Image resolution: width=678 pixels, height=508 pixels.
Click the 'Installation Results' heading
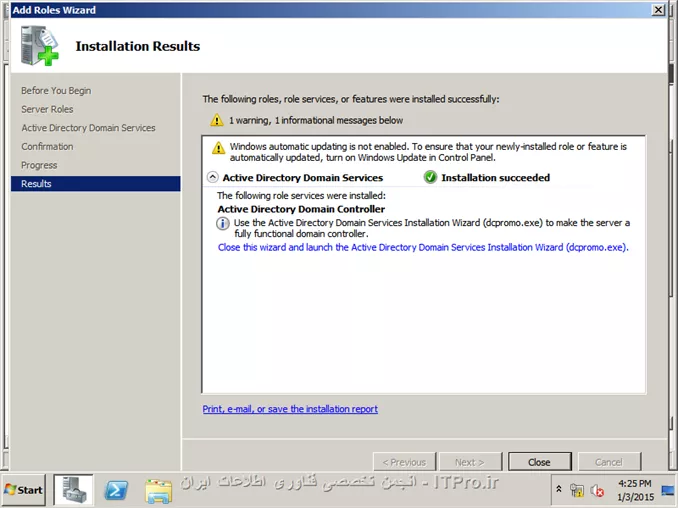138,46
